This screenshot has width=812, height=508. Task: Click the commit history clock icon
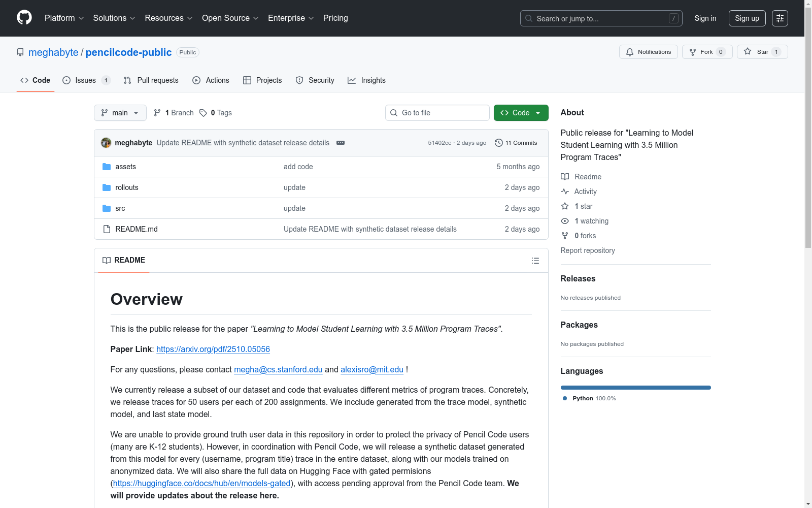click(x=499, y=143)
